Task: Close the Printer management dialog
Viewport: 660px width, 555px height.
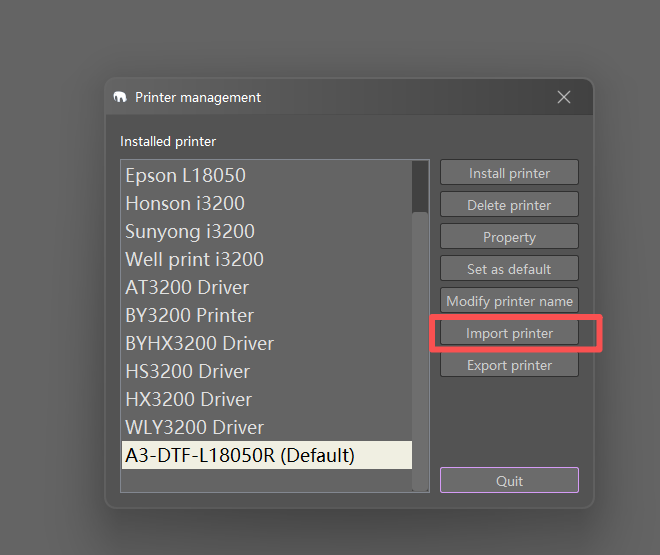Action: coord(564,97)
